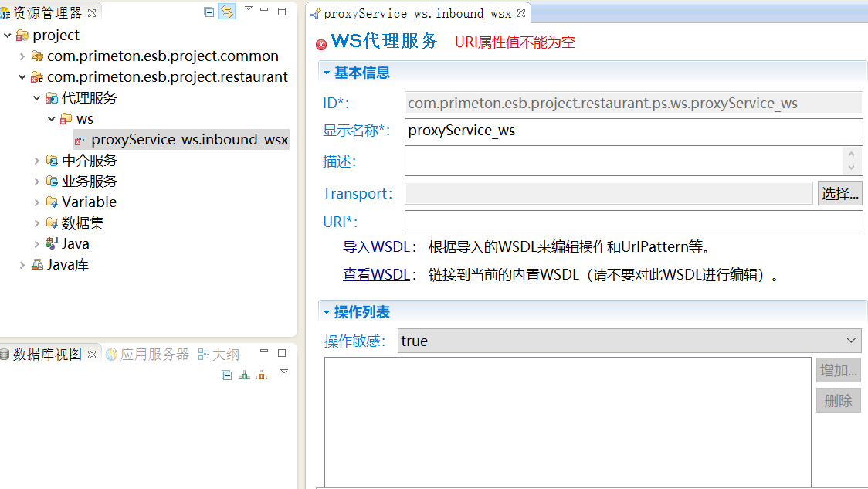This screenshot has height=489, width=868.
Task: Switch to the 应用服务器 tab
Action: click(147, 354)
